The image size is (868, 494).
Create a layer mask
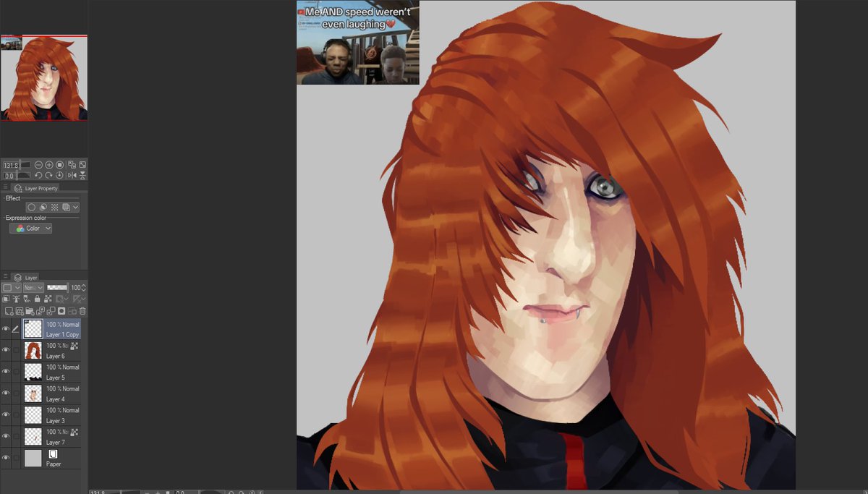[x=61, y=311]
